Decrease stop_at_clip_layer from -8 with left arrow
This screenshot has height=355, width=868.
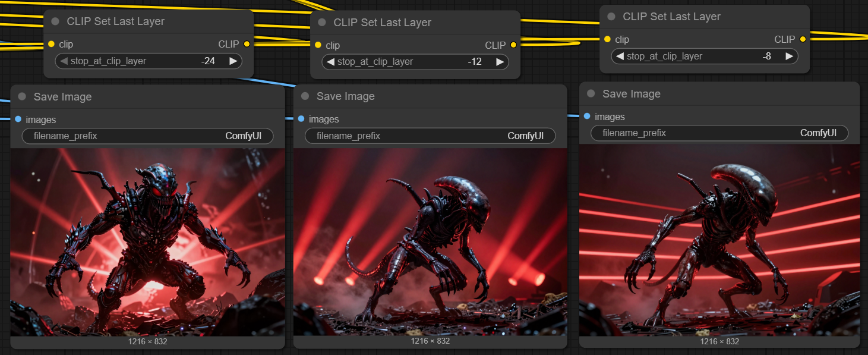(x=620, y=56)
